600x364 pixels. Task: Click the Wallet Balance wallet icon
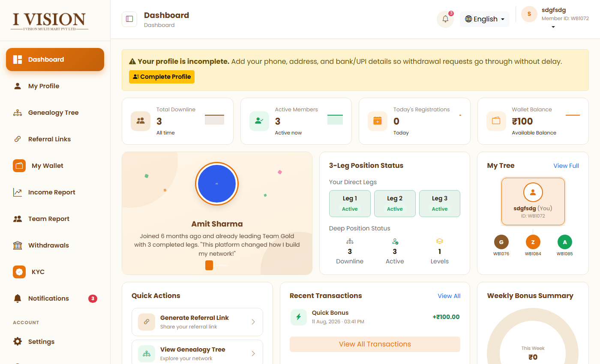coord(496,121)
